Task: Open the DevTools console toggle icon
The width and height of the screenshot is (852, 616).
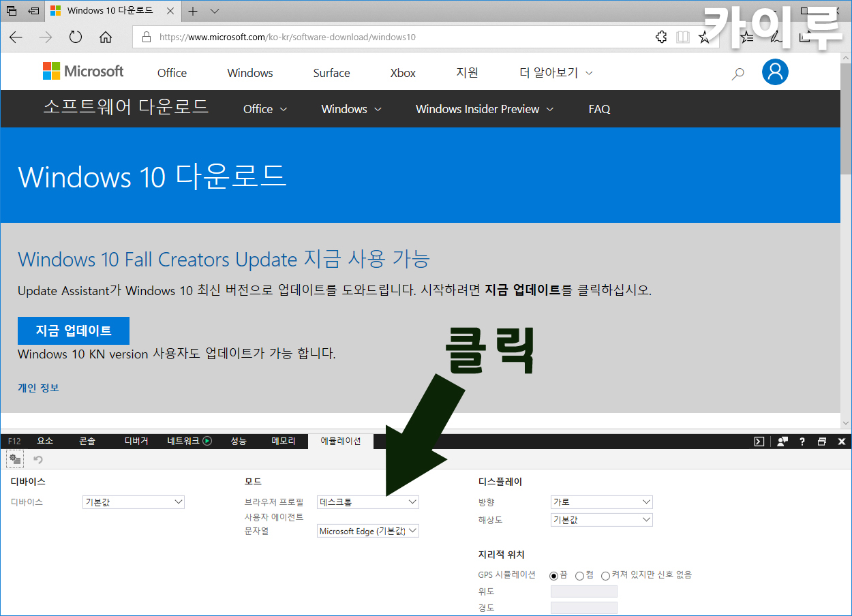Action: tap(759, 442)
